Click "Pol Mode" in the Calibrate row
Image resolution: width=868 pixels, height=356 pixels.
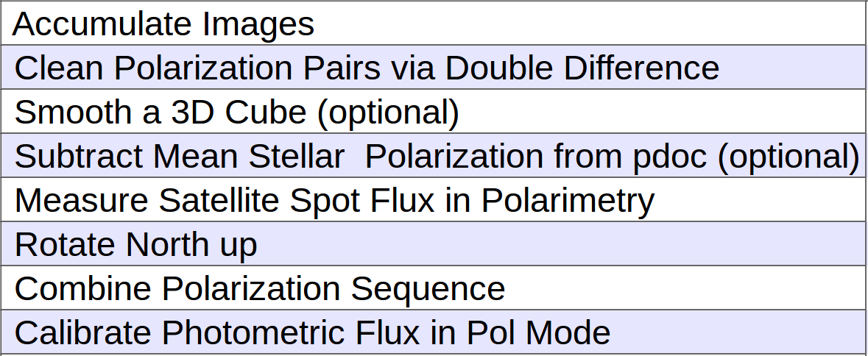(539, 332)
